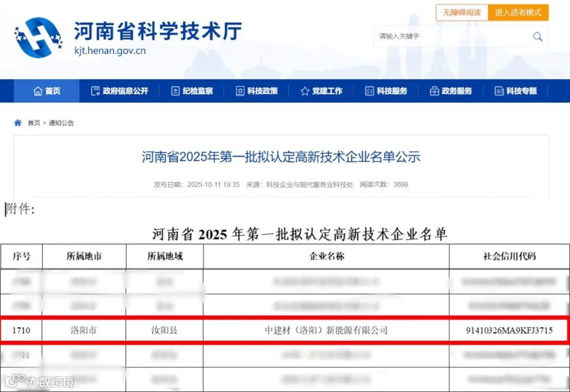570x392 pixels.
Task: Click the credit code 91410326MA9KFJ3715
Action: pos(509,330)
